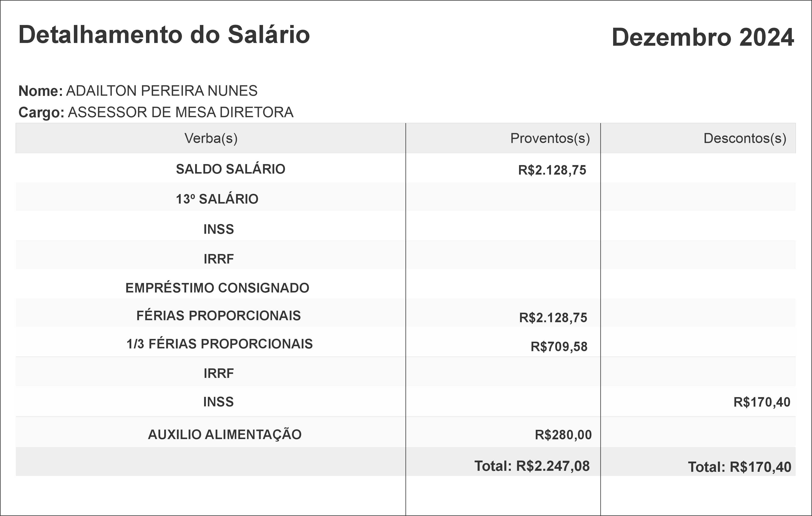Click the 'Dezembro 2024' period heading

pyautogui.click(x=703, y=37)
